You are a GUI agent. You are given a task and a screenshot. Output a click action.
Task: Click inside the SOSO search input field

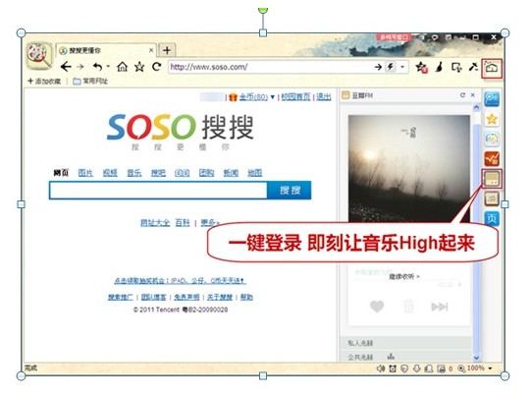point(158,191)
